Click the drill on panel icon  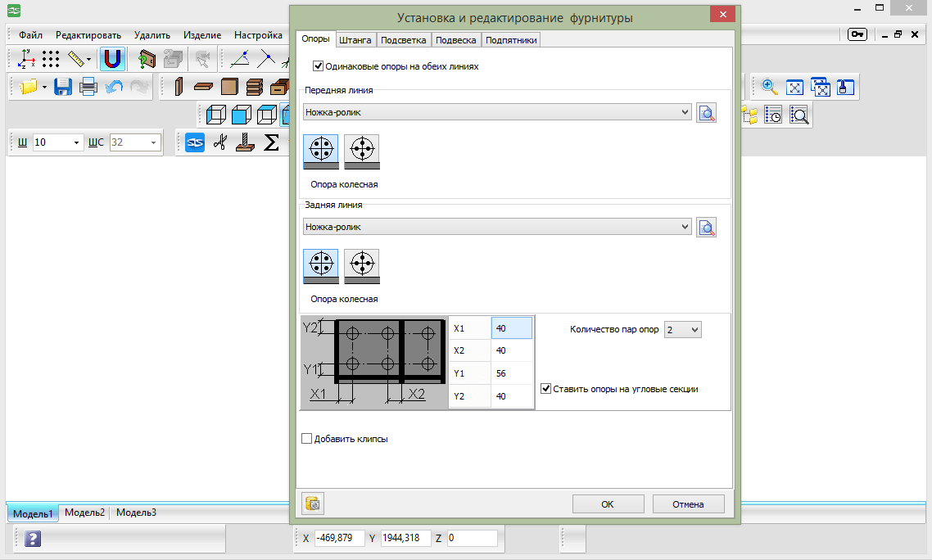245,142
